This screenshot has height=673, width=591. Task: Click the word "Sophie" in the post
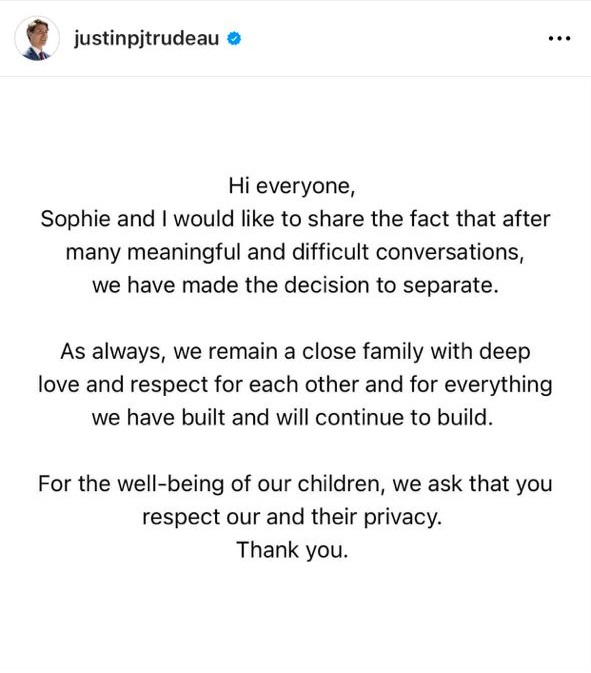tap(75, 219)
